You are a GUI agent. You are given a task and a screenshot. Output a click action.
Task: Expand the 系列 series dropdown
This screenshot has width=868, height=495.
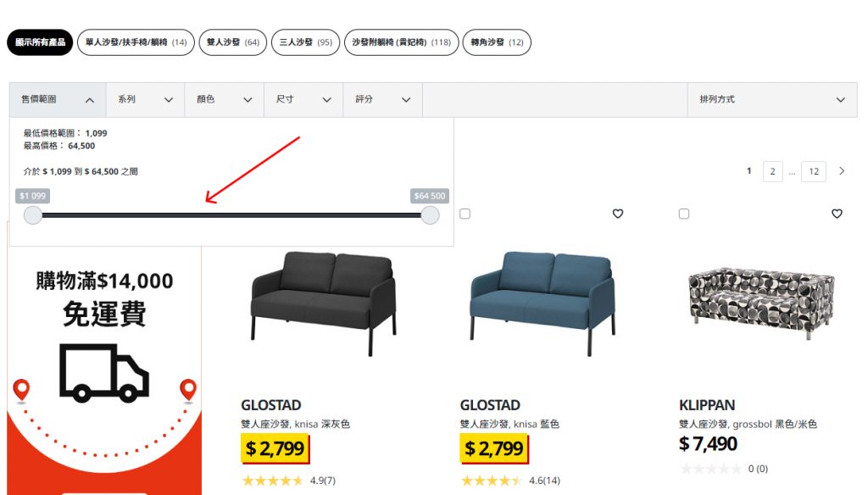coord(145,100)
